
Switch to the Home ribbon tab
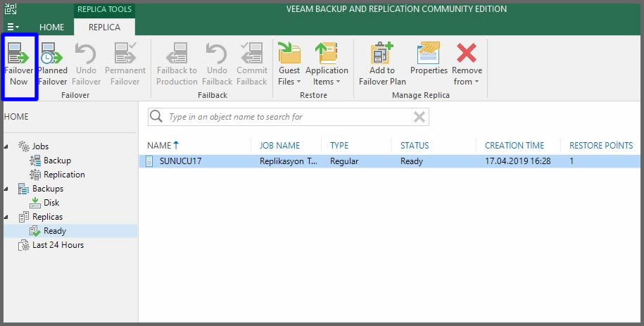[51, 27]
